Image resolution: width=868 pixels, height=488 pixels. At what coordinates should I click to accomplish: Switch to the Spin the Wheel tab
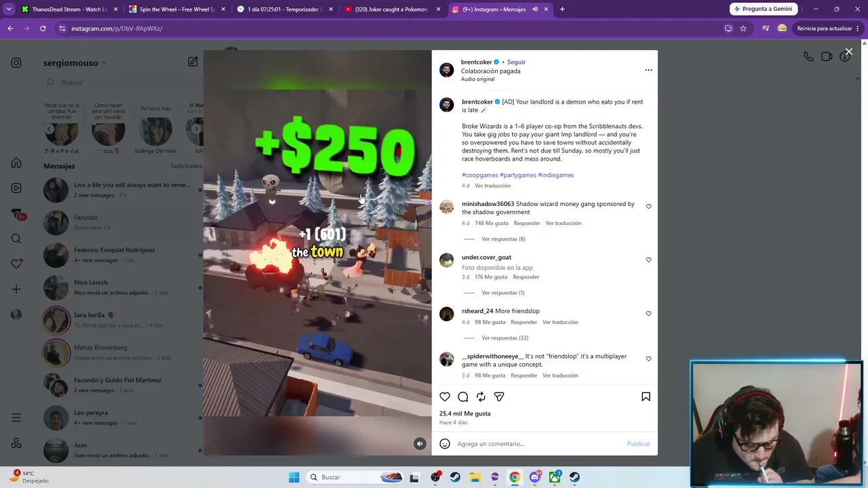coord(176,9)
